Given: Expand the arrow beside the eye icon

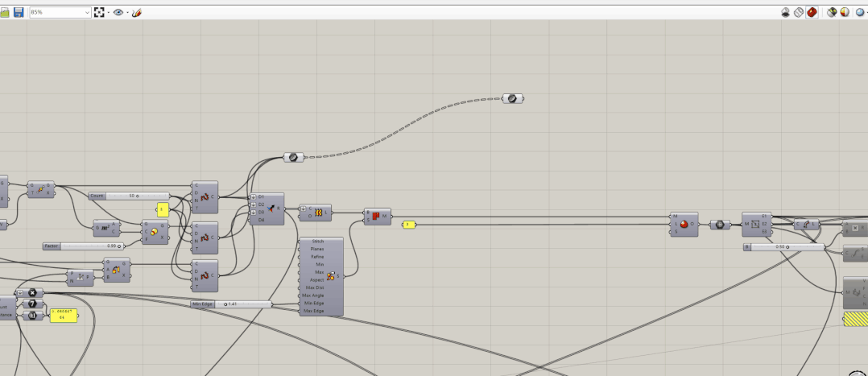Looking at the screenshot, I should pos(127,12).
